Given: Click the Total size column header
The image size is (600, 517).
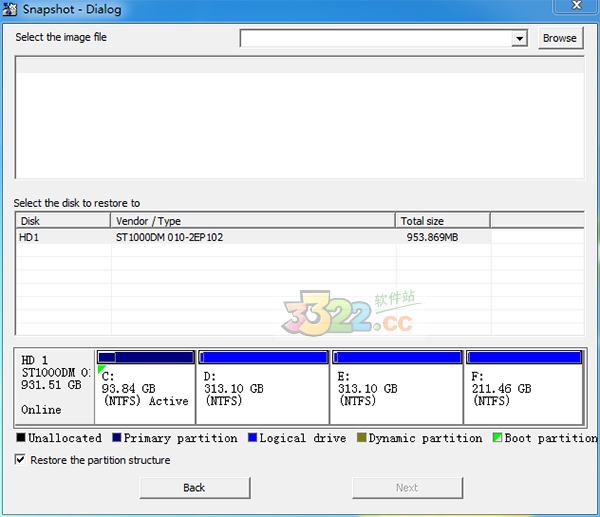Looking at the screenshot, I should coord(442,221).
